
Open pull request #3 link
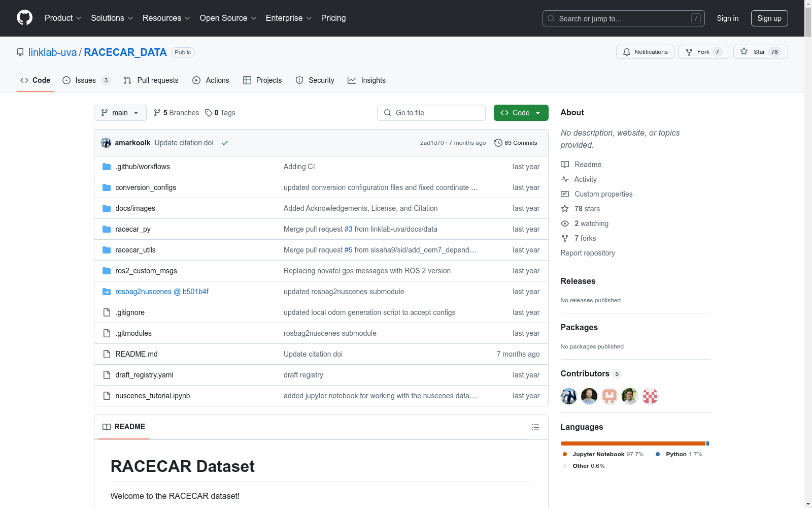coord(348,229)
